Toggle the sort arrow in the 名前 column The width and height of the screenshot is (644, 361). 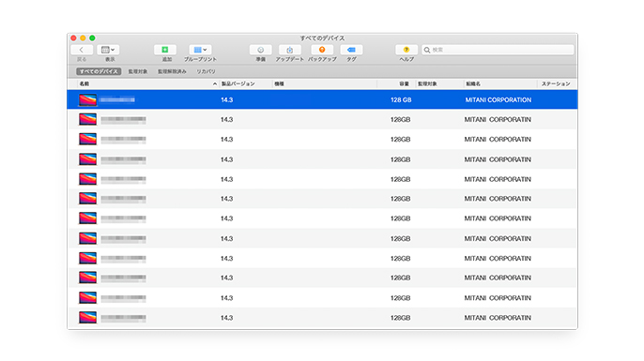coord(215,84)
